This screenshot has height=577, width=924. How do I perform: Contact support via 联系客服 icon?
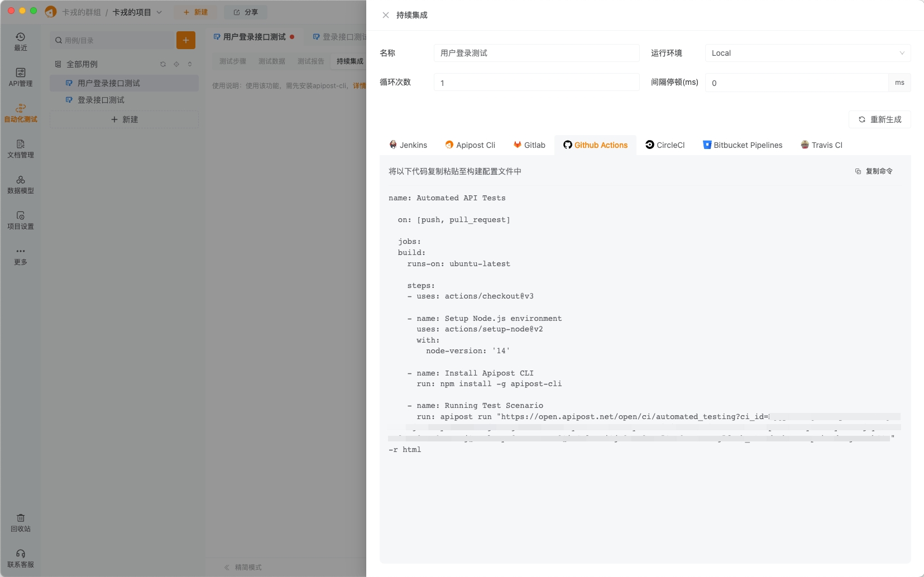pos(21,559)
